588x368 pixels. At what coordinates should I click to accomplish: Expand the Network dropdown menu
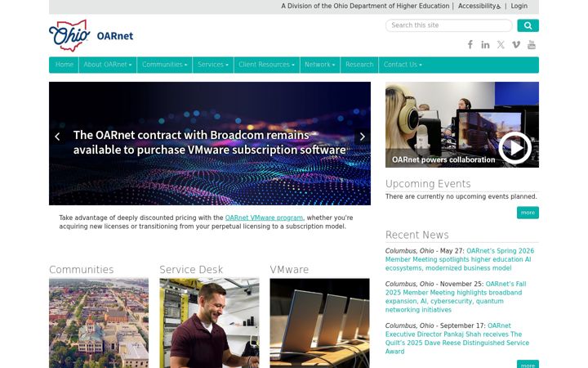click(x=319, y=65)
